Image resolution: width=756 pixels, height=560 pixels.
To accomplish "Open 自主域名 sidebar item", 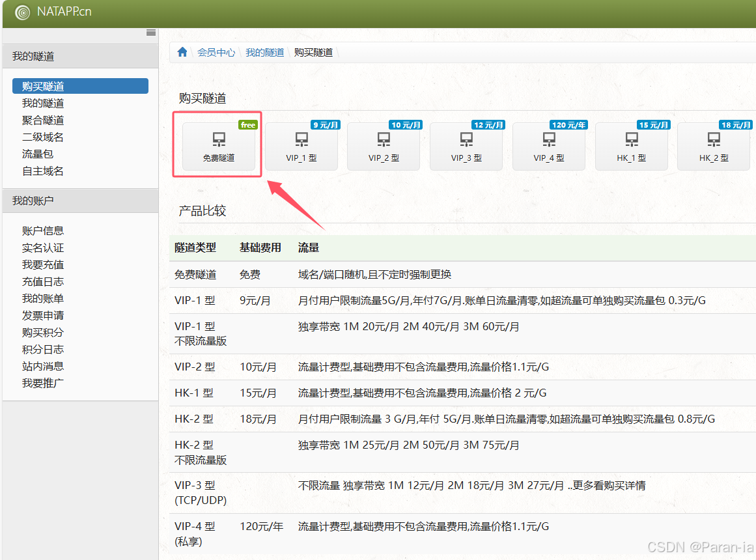I will (43, 171).
